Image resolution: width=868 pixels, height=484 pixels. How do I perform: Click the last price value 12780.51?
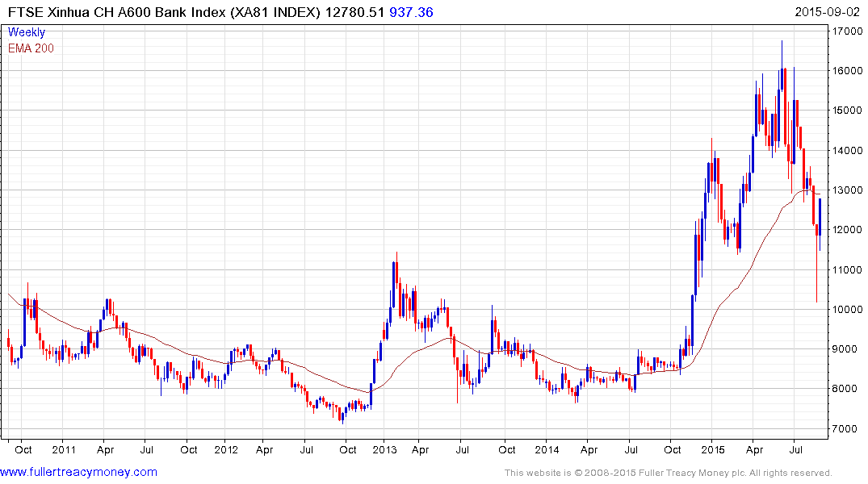(x=354, y=12)
